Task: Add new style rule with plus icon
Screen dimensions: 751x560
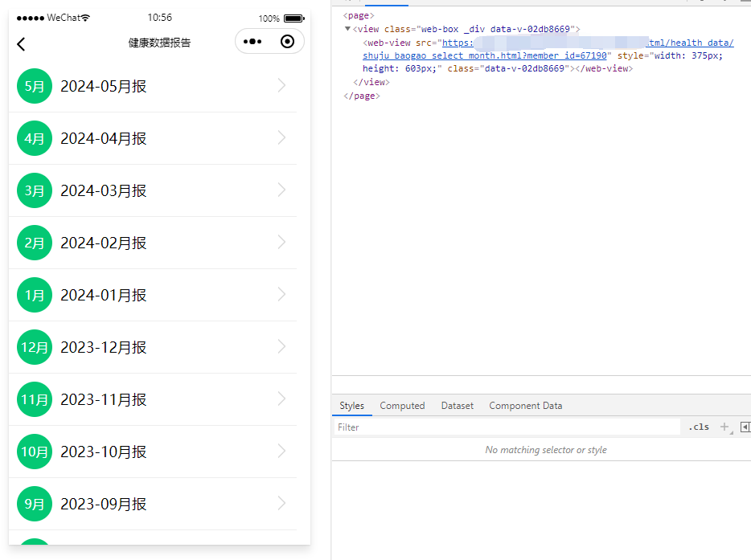Action: coord(724,427)
